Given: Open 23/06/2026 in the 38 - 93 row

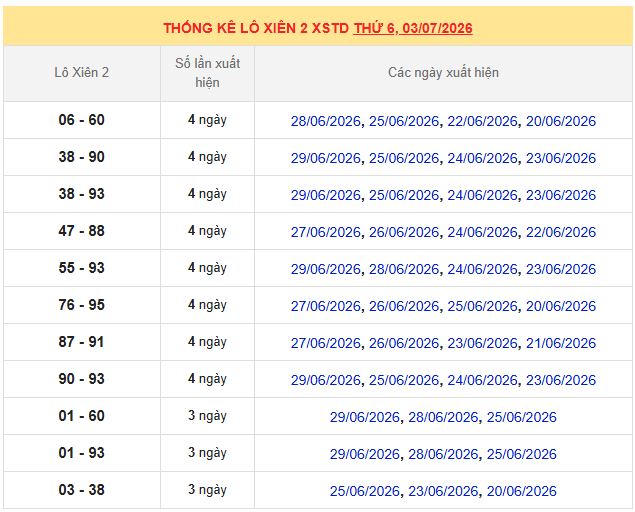Looking at the screenshot, I should pos(561,195).
